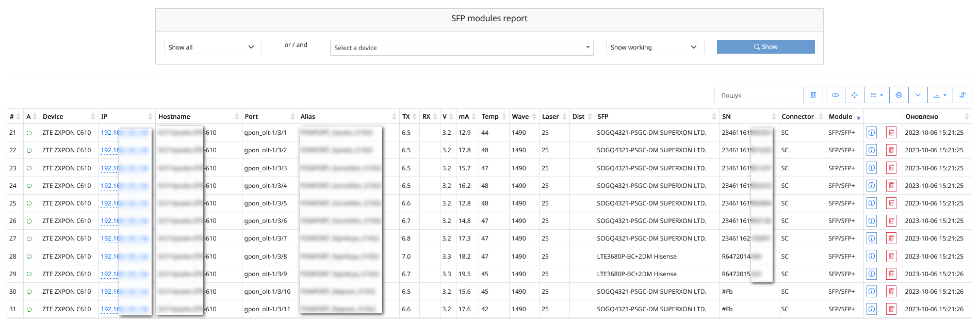The height and width of the screenshot is (319, 980).
Task: Click the up-down sort arrows toolbar icon
Action: (x=962, y=95)
